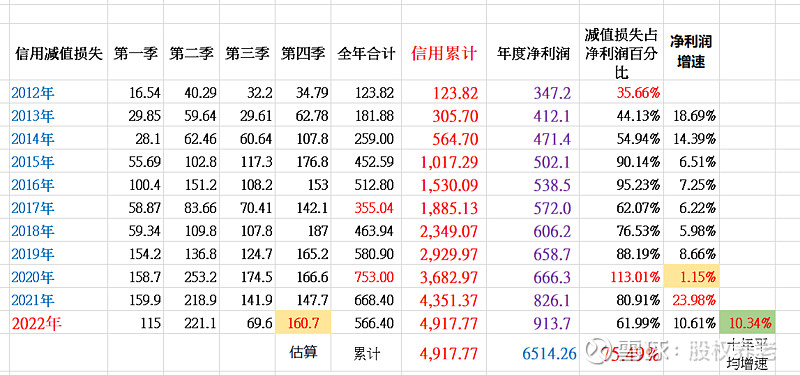Click the cell with value 100.4
Screen dimensions: 800x375
pos(136,185)
